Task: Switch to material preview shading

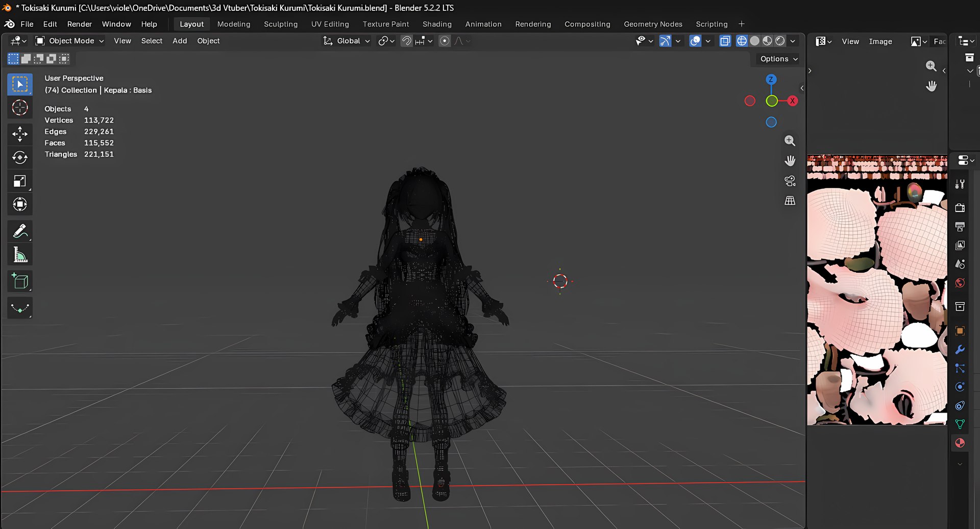Action: (767, 41)
